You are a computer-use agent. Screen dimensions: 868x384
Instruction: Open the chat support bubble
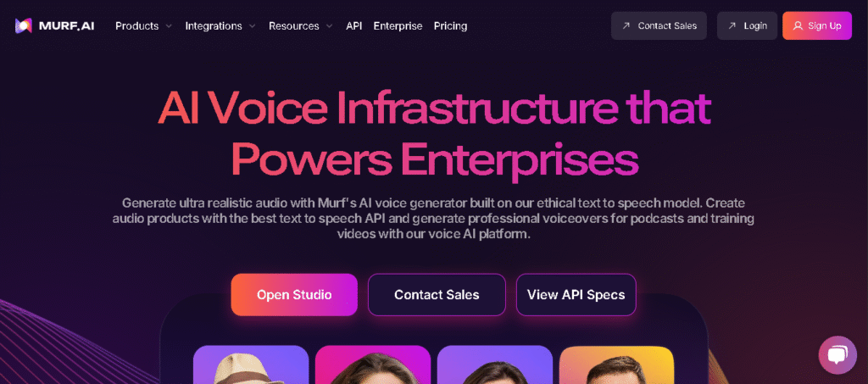837,354
